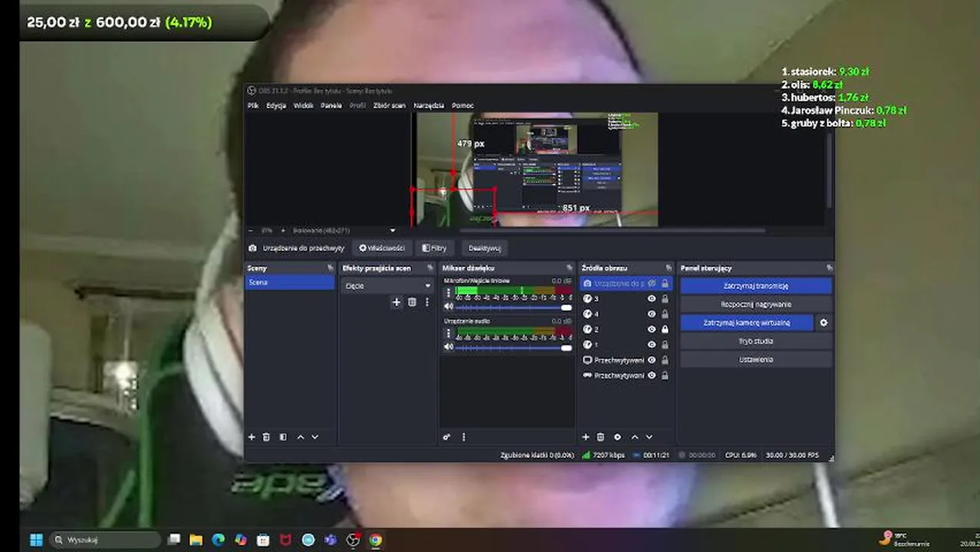Image resolution: width=980 pixels, height=552 pixels.
Task: Move the scene up in the Sceny panel
Action: (x=301, y=437)
